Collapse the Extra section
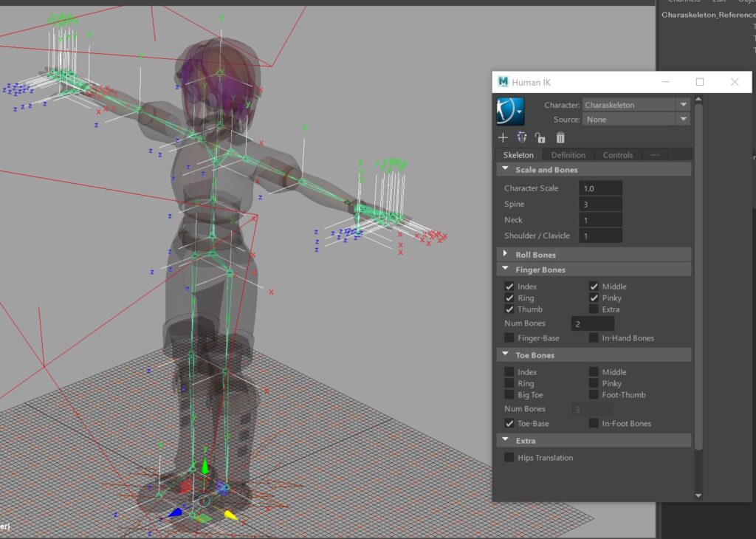This screenshot has height=539, width=756. tap(594, 441)
